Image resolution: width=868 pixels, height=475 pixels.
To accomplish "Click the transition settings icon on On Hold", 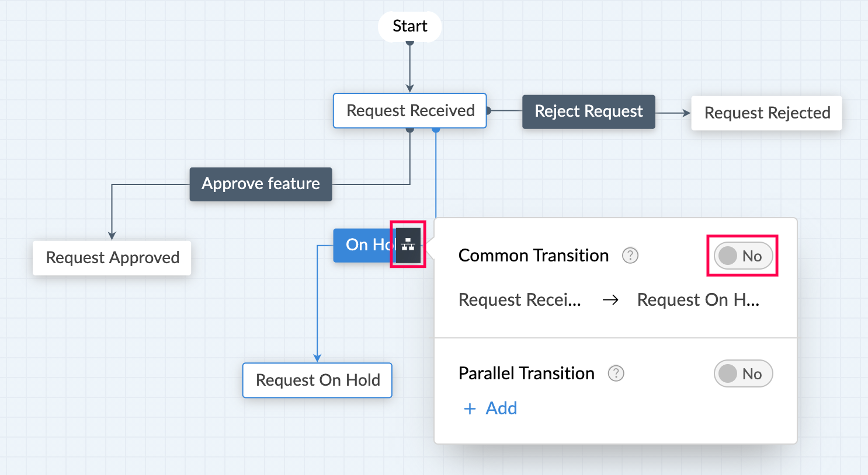I will (408, 245).
